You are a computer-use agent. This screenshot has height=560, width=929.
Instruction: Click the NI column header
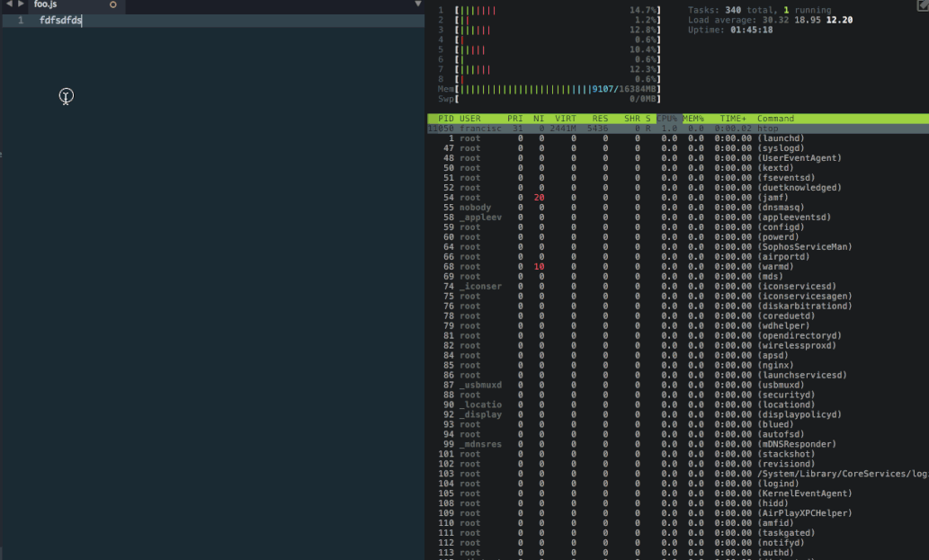pyautogui.click(x=539, y=119)
